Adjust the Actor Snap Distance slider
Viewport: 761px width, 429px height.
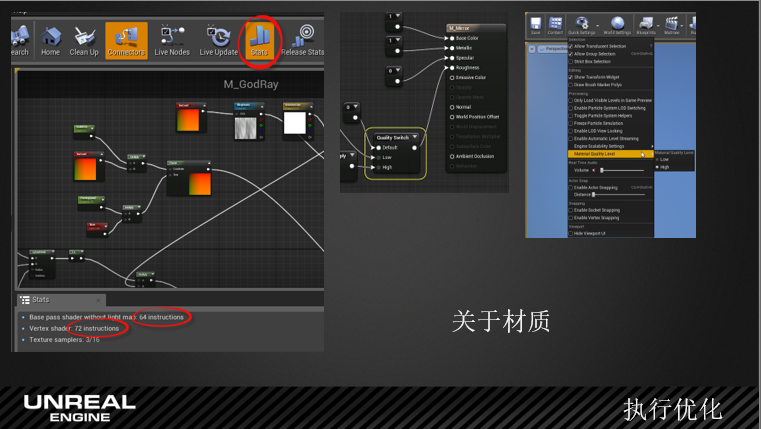(619, 195)
